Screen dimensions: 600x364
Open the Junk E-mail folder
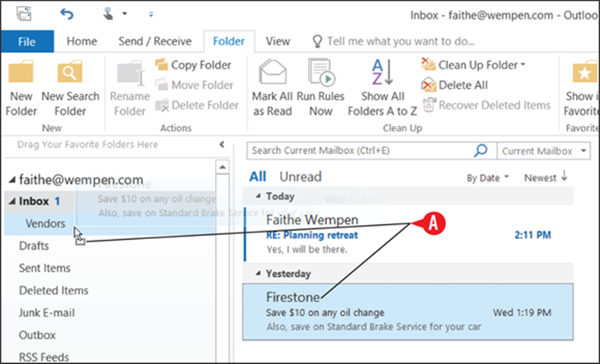tap(46, 313)
